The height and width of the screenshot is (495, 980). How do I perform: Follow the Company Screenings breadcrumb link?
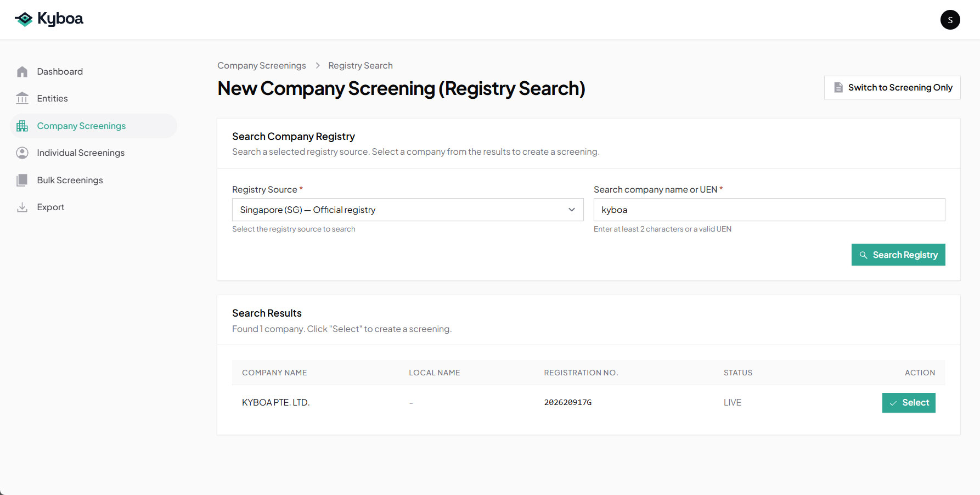point(262,65)
